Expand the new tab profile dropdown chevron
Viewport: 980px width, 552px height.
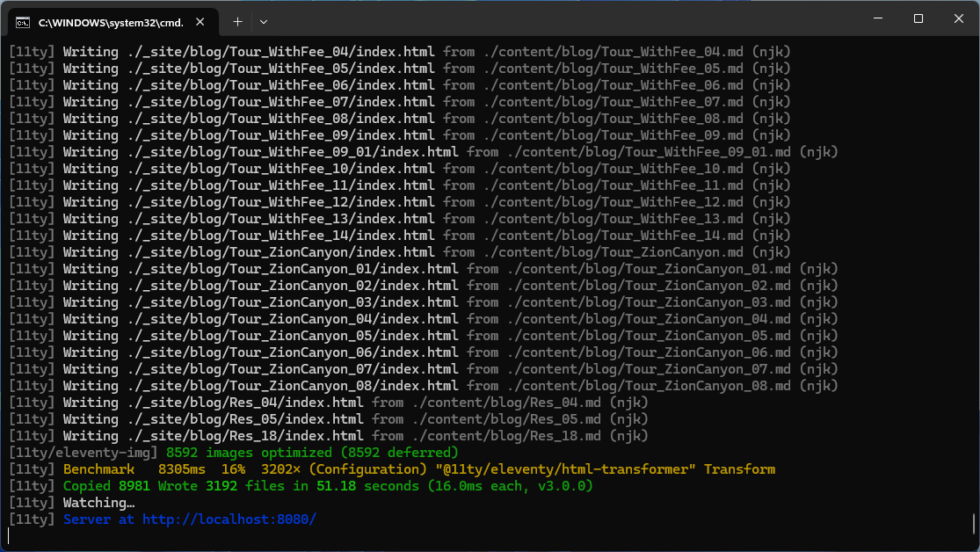tap(264, 20)
